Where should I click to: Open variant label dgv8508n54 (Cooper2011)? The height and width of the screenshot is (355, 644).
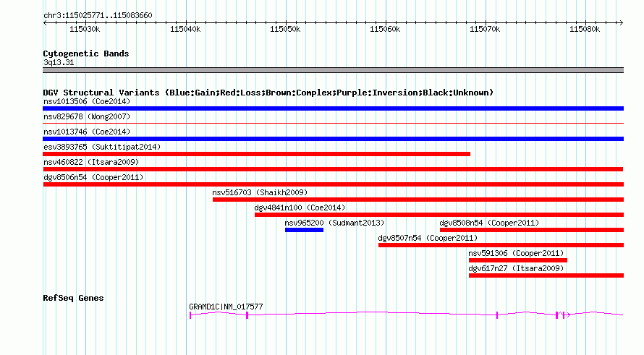coord(489,223)
